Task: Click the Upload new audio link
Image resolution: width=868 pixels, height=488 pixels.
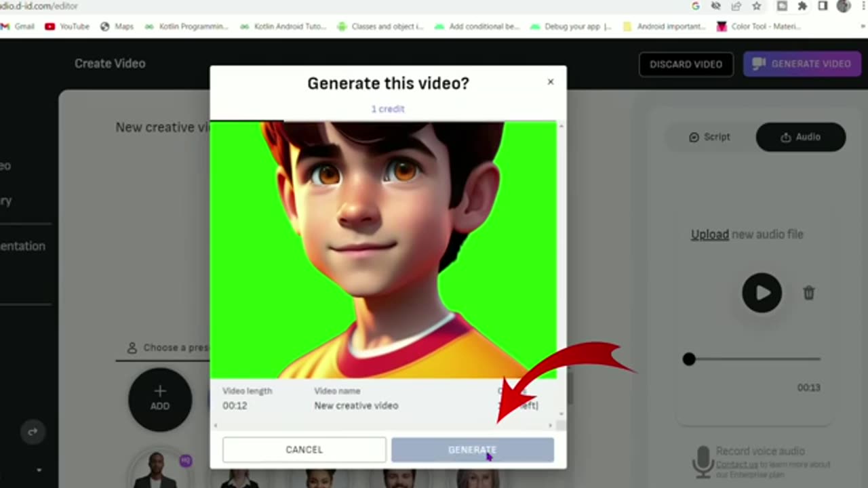Action: point(709,235)
